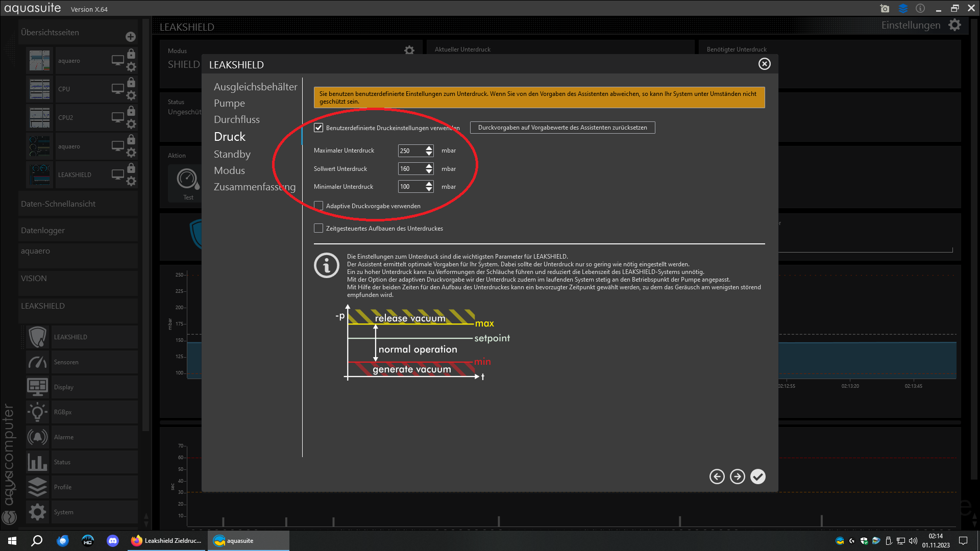
Task: Expand the Datenlogger section in sidebar
Action: coord(43,231)
